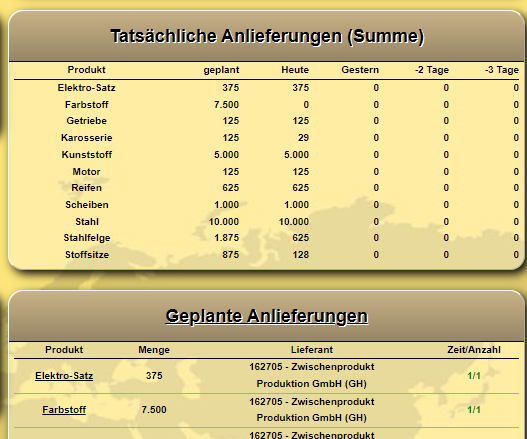Screen dimensions: 527x439
Task: Click the Tatsächliche Anlieferungen (Summe) title
Action: [x=267, y=36]
